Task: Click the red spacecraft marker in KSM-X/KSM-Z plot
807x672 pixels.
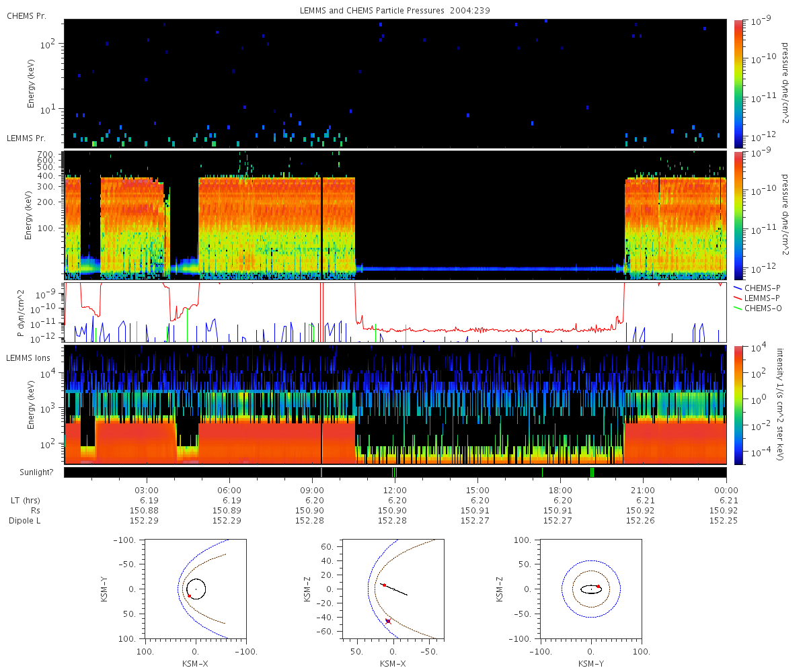Action: point(384,585)
